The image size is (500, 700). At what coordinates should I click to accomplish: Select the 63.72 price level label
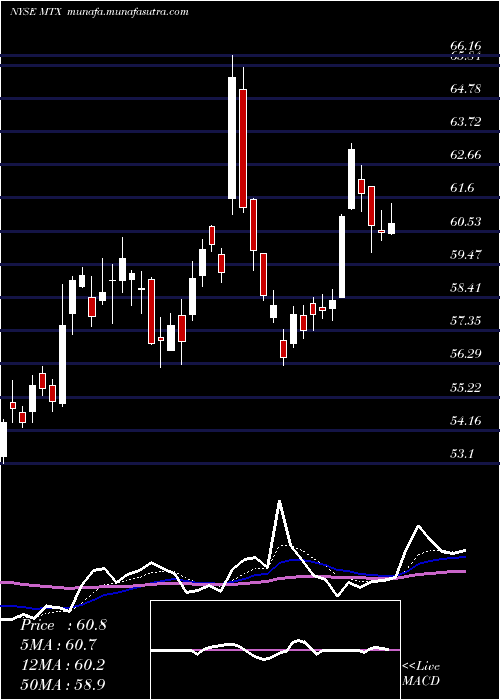(466, 122)
